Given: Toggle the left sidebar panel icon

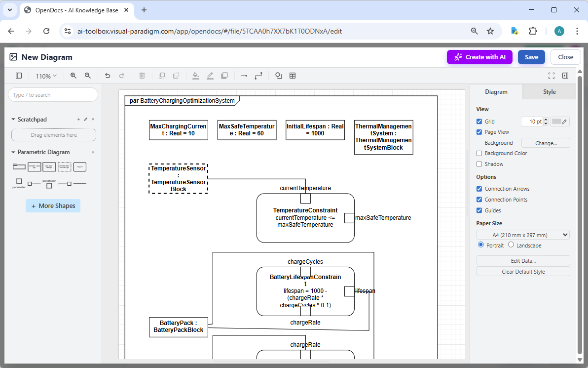Looking at the screenshot, I should [x=18, y=76].
